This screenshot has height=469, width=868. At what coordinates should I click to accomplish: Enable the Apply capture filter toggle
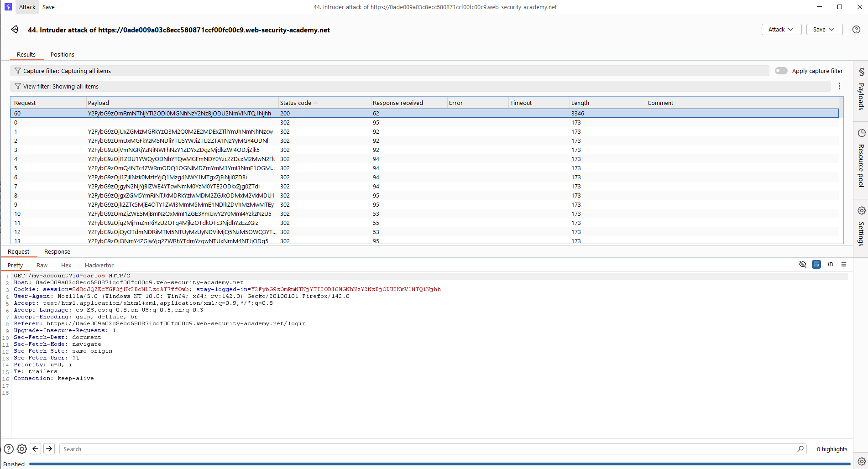tap(781, 71)
